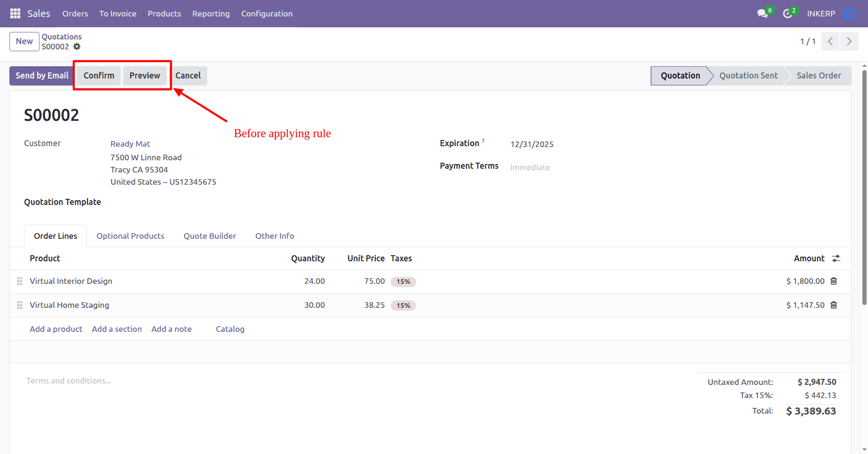Grab handle of Virtual Interior Design row
The width and height of the screenshot is (868, 454).
[x=20, y=281]
